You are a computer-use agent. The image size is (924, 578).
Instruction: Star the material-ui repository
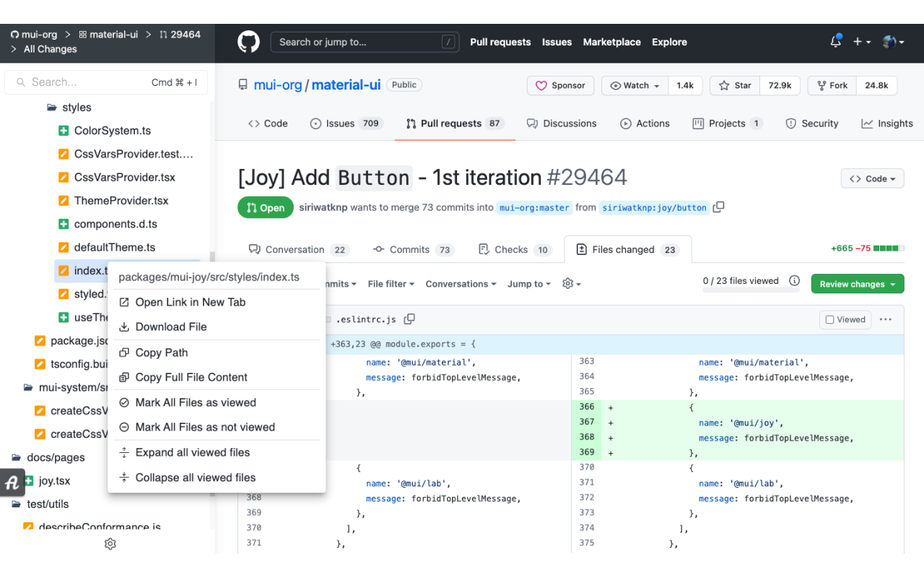734,85
